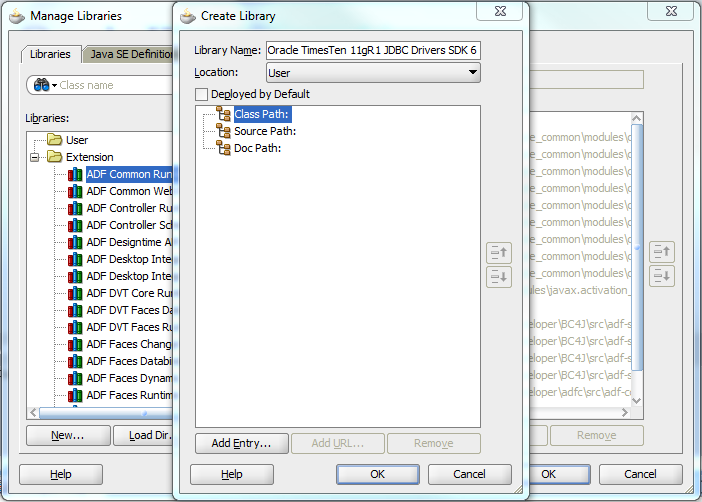Select ADF Common Runtime library
The height and width of the screenshot is (502, 702).
coord(129,174)
